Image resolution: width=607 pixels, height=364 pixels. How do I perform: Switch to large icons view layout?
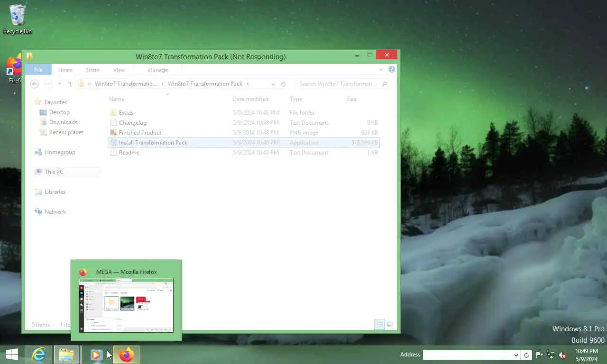[x=390, y=324]
